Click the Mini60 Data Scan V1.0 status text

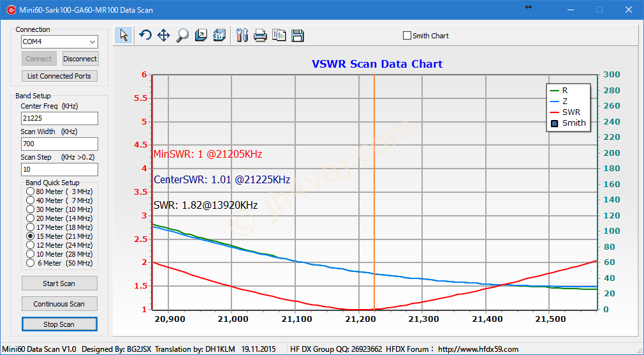pos(39,349)
